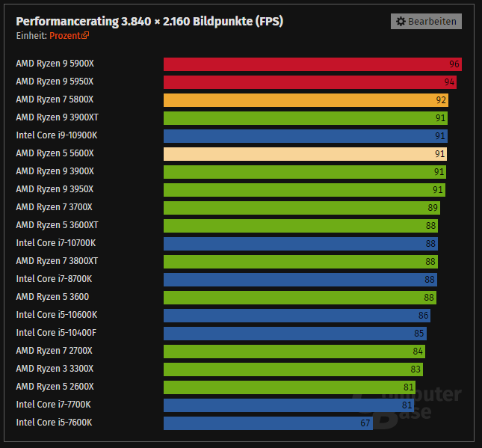The image size is (482, 448).
Task: Select the AMD Ryzen 7 5800X label
Action: 55,99
